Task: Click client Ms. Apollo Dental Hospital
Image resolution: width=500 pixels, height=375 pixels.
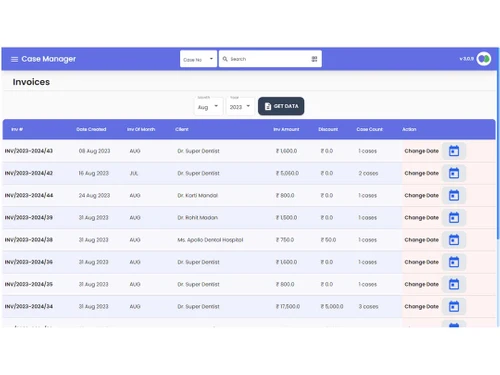Action: (x=210, y=240)
